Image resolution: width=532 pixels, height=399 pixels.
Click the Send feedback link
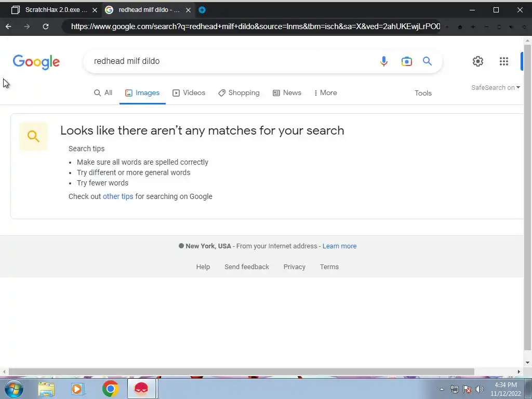coord(247,267)
